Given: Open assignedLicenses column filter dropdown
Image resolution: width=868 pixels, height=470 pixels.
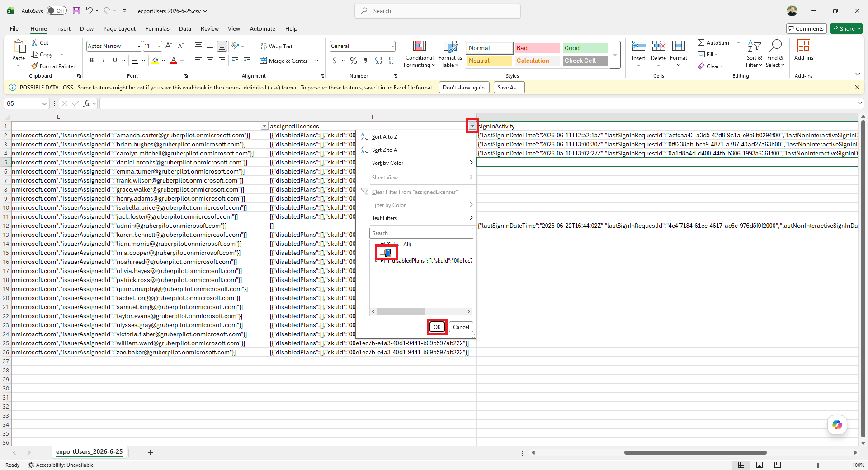Looking at the screenshot, I should [472, 126].
